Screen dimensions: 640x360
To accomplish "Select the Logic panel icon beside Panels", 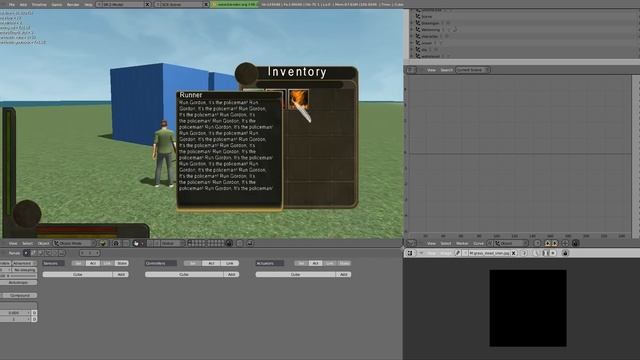I will click(x=27, y=253).
